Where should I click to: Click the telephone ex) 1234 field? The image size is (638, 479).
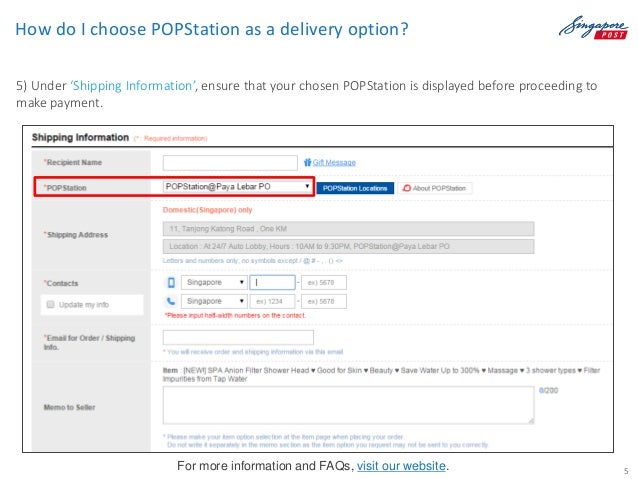pyautogui.click(x=273, y=301)
